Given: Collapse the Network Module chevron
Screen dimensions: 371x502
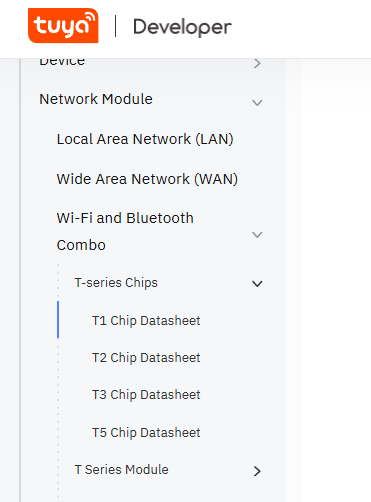Looking at the screenshot, I should coord(257,103).
